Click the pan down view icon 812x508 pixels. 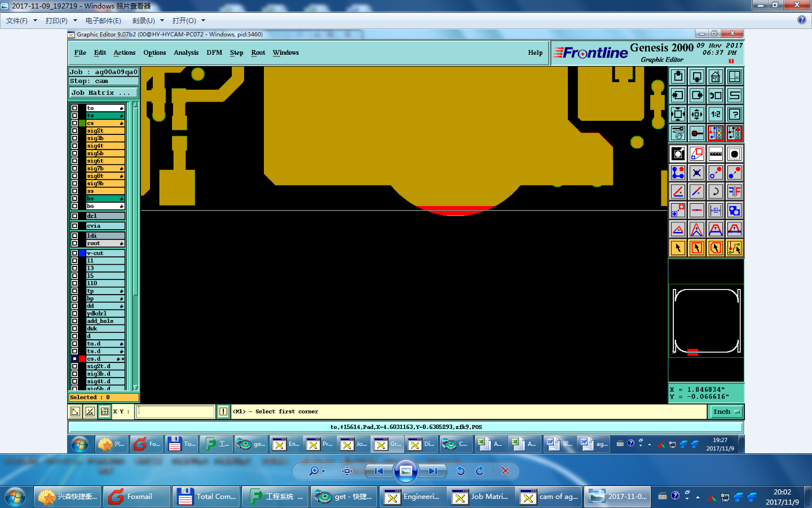[x=697, y=76]
